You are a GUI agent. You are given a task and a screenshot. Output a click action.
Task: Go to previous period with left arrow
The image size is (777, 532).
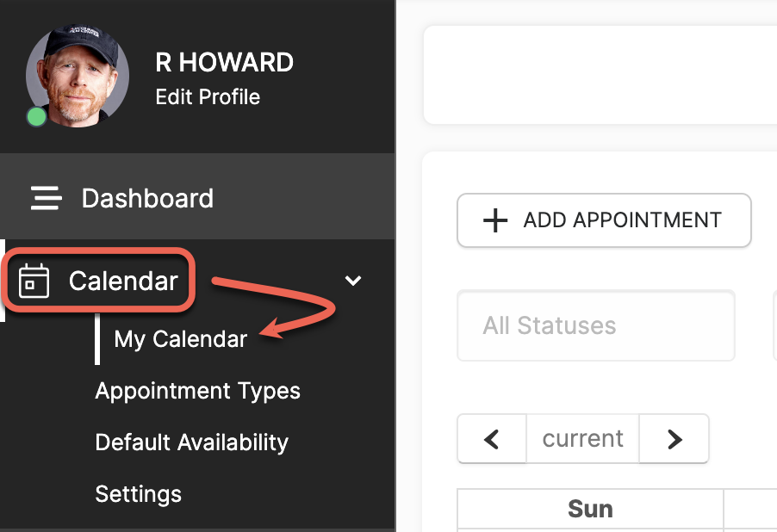(492, 439)
